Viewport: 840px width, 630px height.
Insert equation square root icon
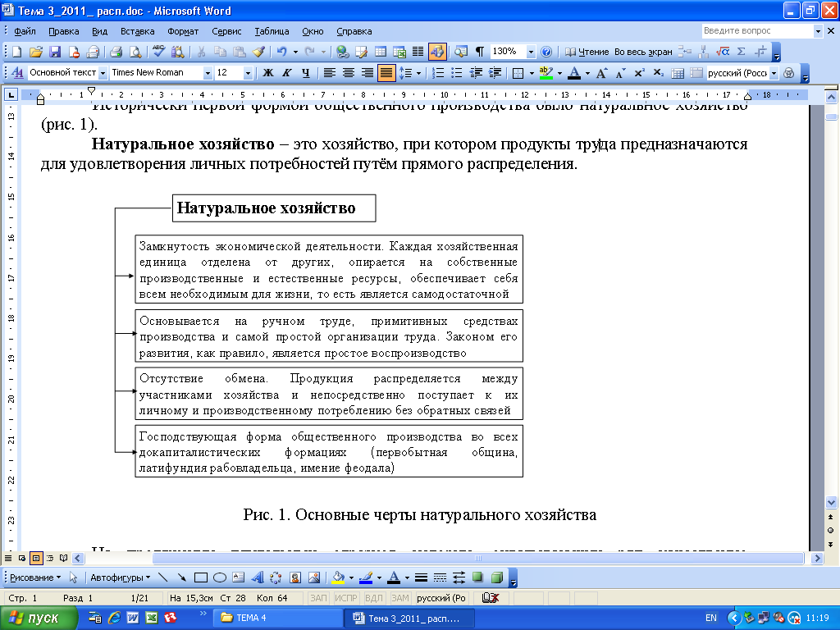(x=723, y=52)
